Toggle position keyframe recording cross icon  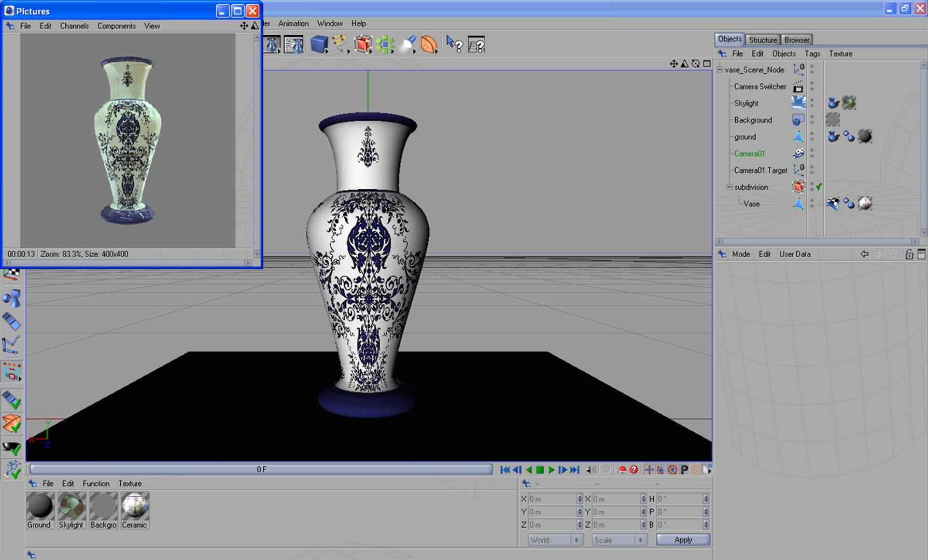649,470
